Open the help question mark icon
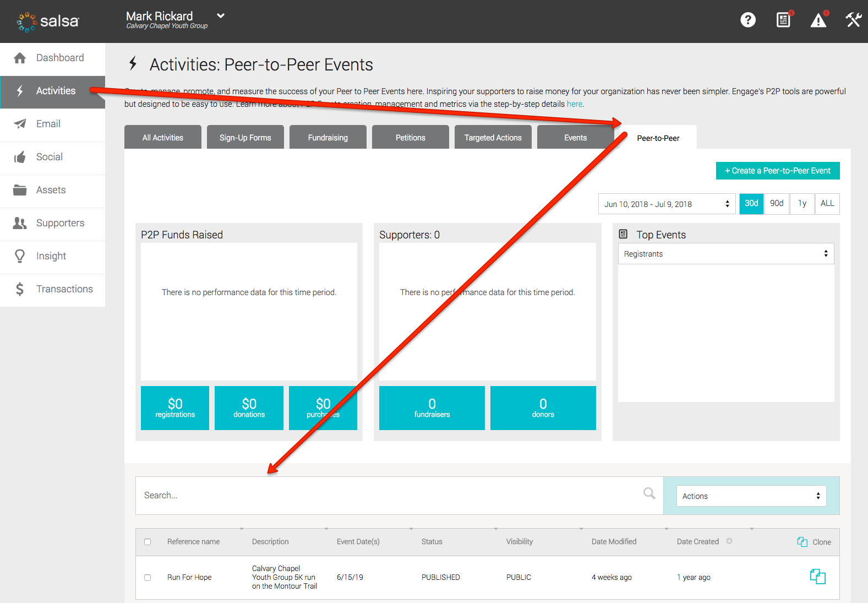Image resolution: width=868 pixels, height=603 pixels. pos(748,20)
